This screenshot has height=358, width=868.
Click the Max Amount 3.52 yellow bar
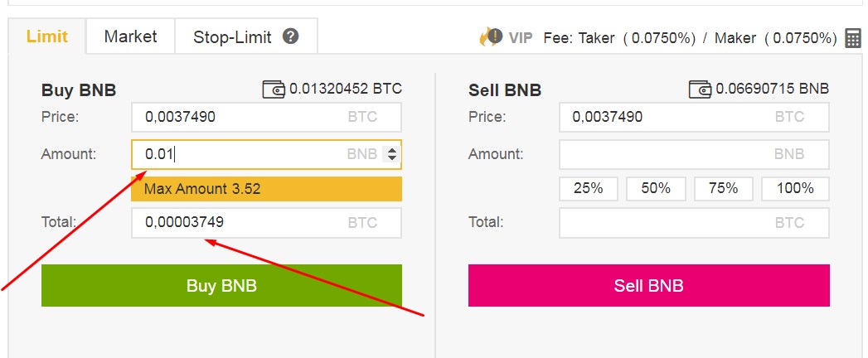click(266, 189)
